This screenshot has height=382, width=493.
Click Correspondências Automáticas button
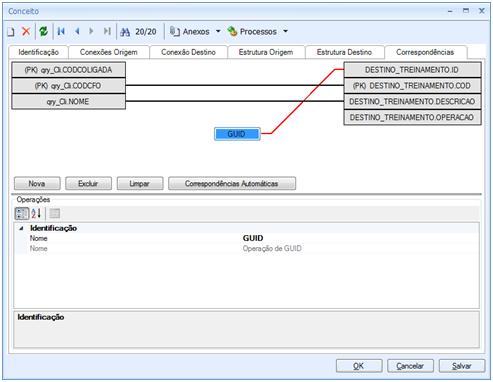pyautogui.click(x=232, y=184)
